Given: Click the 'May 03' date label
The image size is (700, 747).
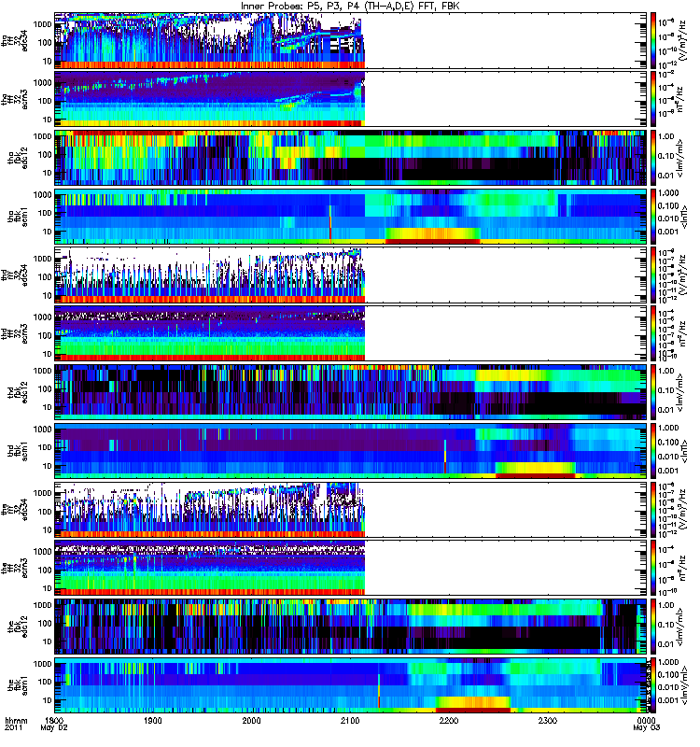Looking at the screenshot, I should [646, 727].
